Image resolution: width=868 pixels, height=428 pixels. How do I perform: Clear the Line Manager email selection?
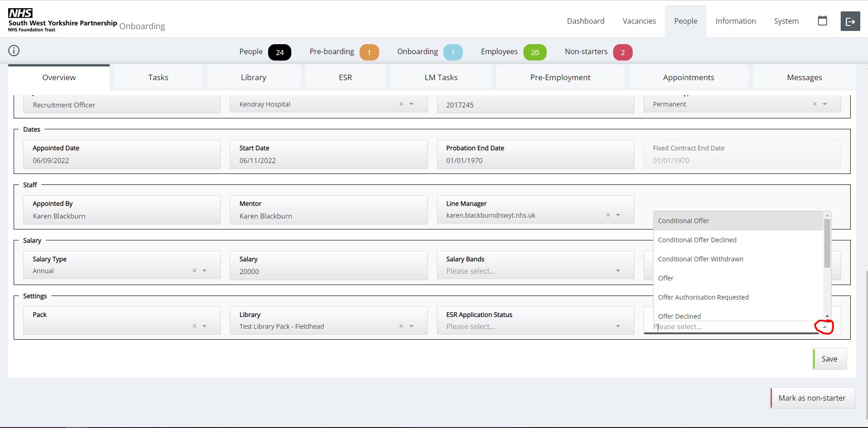[x=608, y=215]
